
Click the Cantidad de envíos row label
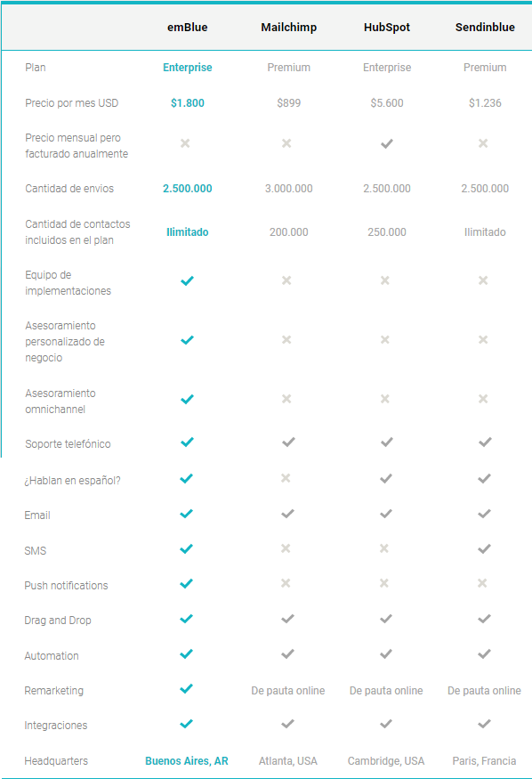69,189
